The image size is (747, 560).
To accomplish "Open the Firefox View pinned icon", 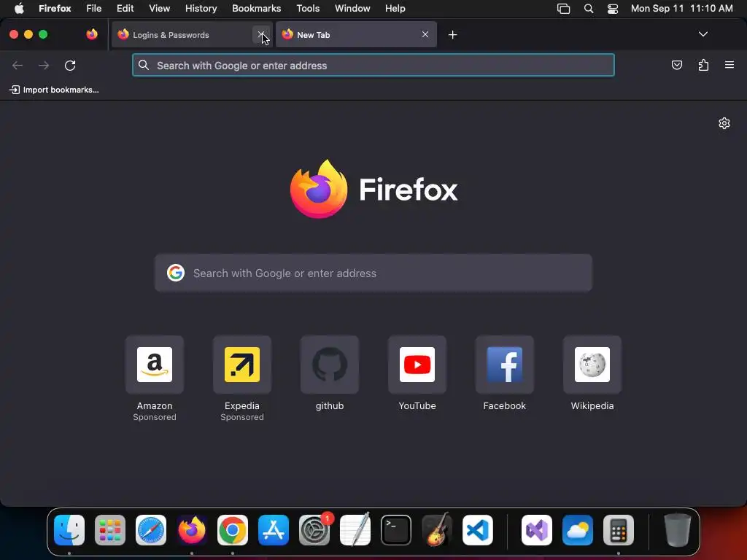I will tap(92, 34).
